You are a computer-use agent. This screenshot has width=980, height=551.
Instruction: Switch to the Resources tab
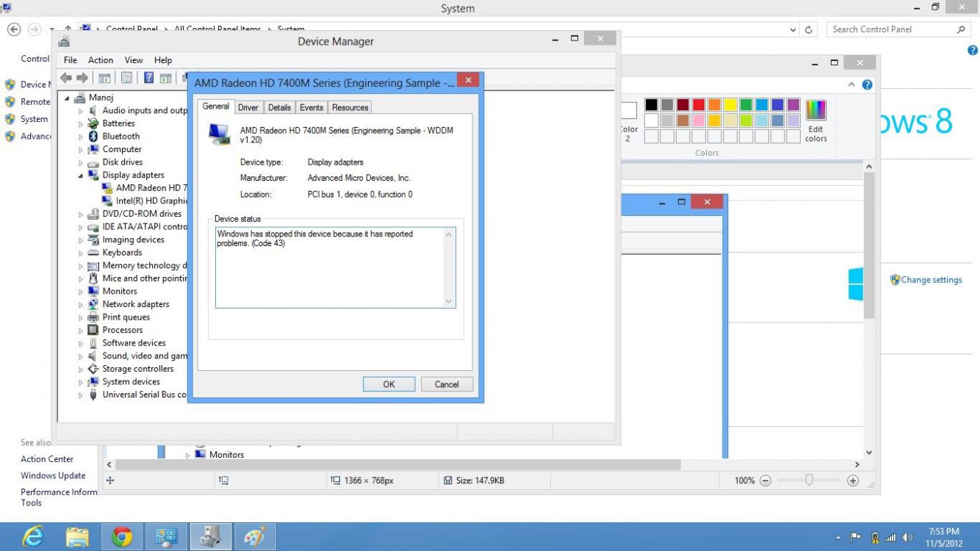coord(350,107)
